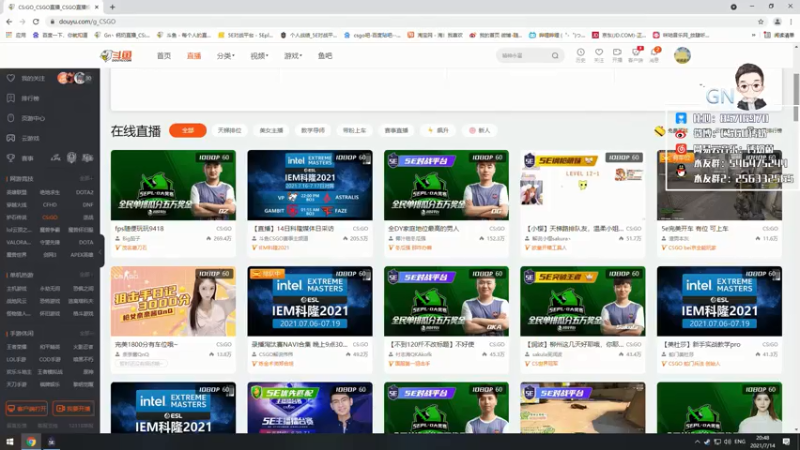Screen dimensions: 800x450
Task: Open the 赛事 trophy icon in sidebar
Action: point(11,158)
